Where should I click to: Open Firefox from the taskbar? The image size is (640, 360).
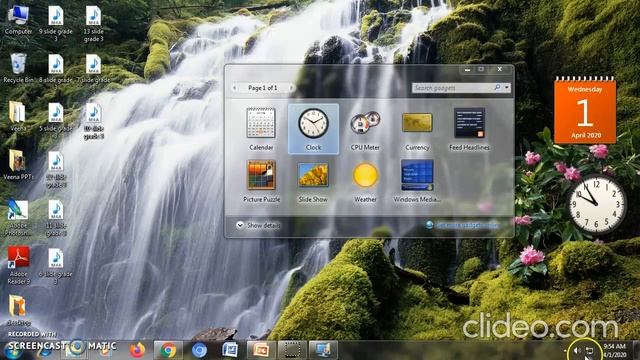(x=137, y=350)
